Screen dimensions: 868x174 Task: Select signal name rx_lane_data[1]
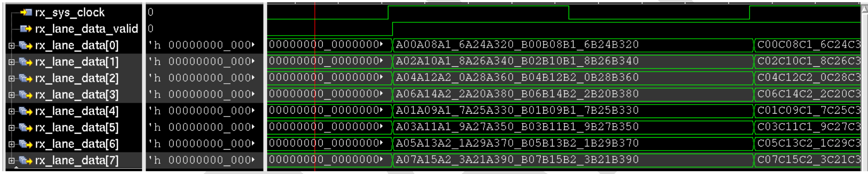77,62
